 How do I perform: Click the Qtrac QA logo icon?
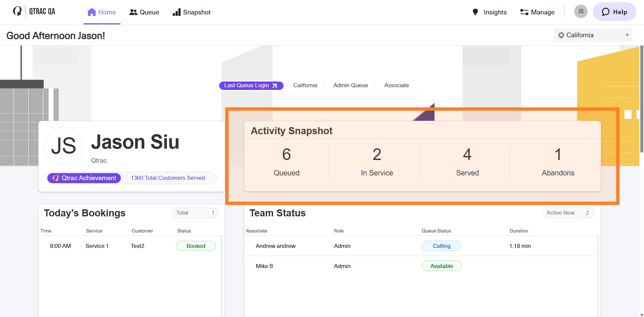(x=17, y=11)
